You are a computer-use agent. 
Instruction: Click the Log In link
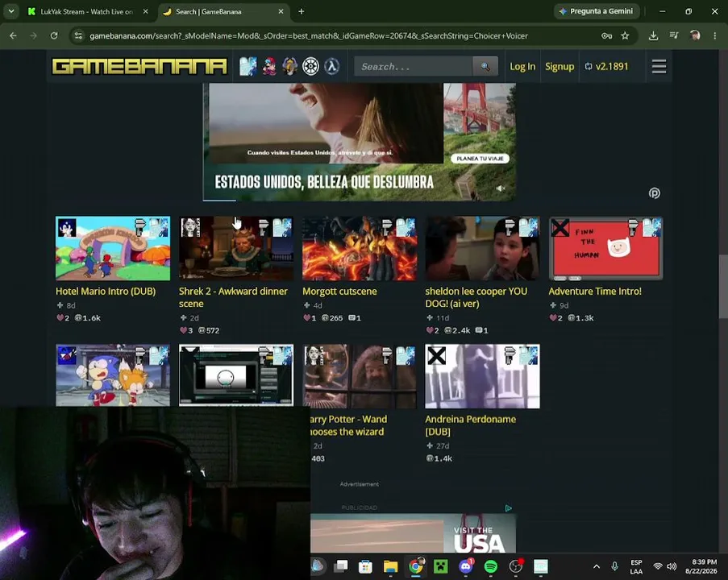[522, 66]
